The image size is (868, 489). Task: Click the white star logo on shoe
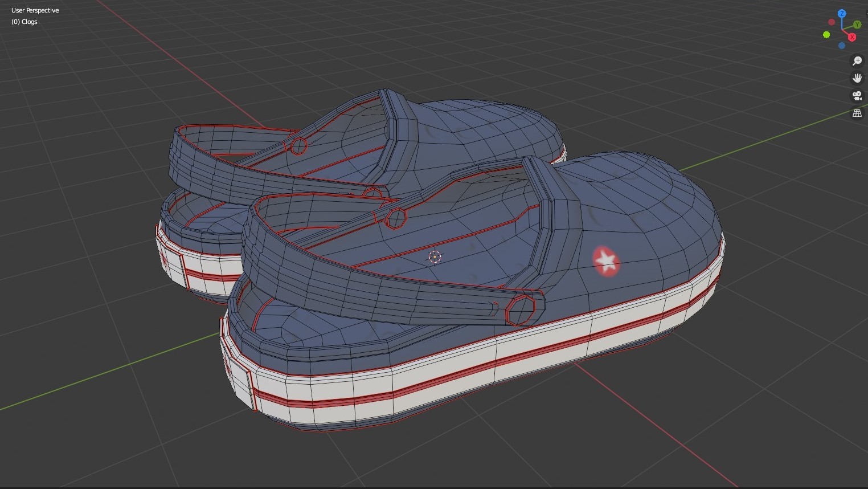(605, 260)
